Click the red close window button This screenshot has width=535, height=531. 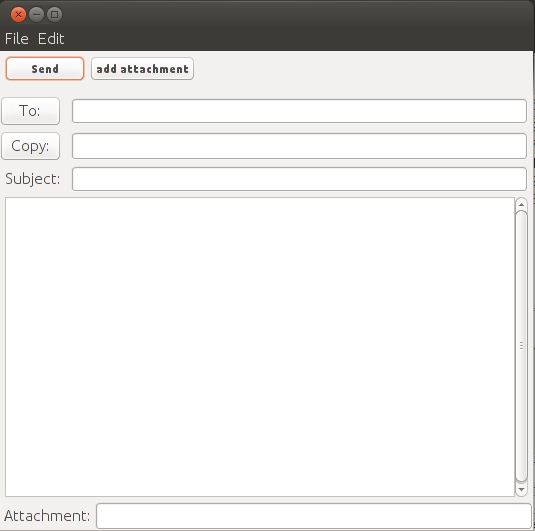click(18, 15)
